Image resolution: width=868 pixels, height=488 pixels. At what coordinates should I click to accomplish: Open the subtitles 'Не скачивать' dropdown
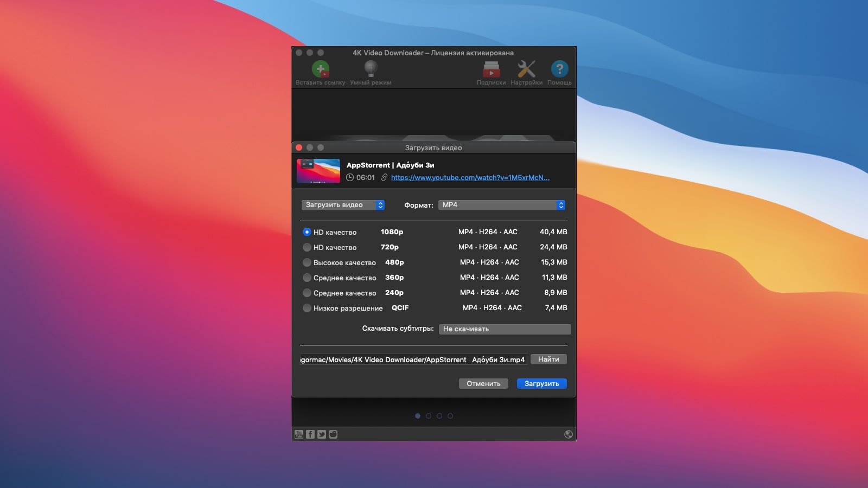(x=505, y=329)
